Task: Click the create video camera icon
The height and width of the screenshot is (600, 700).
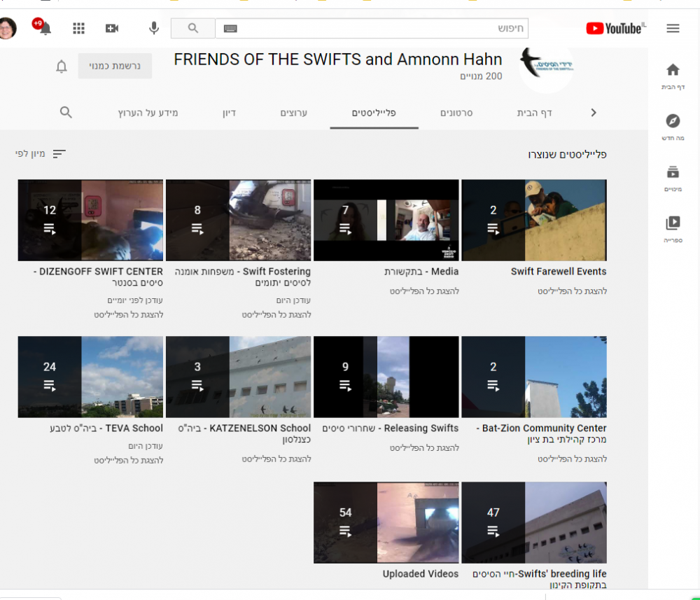Action: click(x=112, y=28)
